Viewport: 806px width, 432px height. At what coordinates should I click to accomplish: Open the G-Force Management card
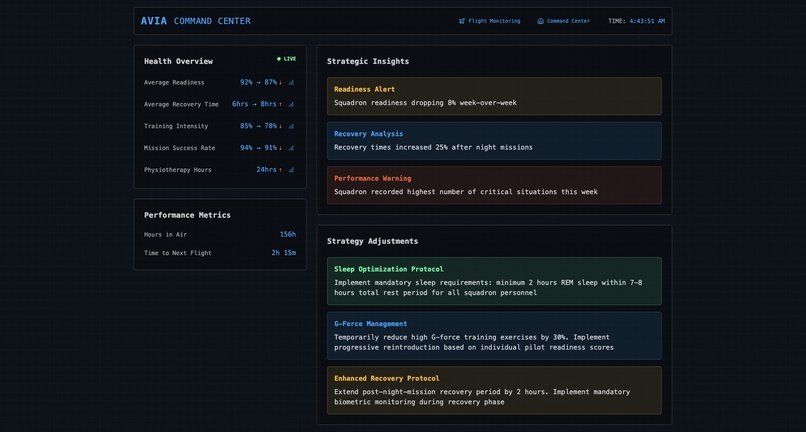494,336
